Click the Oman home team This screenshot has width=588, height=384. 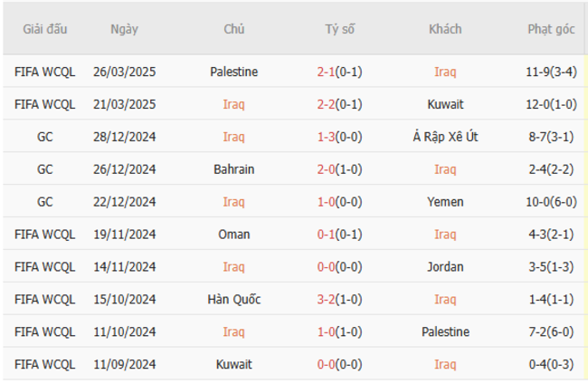click(x=233, y=235)
